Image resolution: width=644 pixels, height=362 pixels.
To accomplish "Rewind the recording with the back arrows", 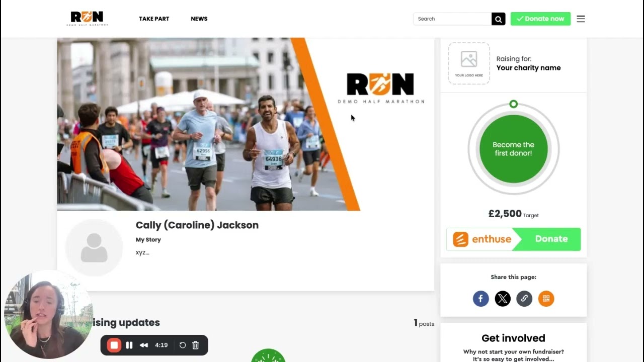I will [x=144, y=345].
